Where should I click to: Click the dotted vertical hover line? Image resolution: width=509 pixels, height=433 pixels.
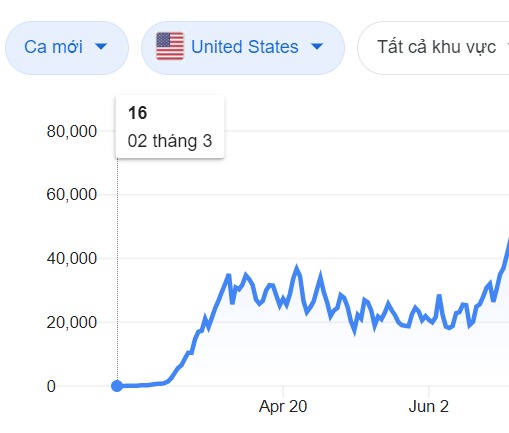pyautogui.click(x=117, y=269)
